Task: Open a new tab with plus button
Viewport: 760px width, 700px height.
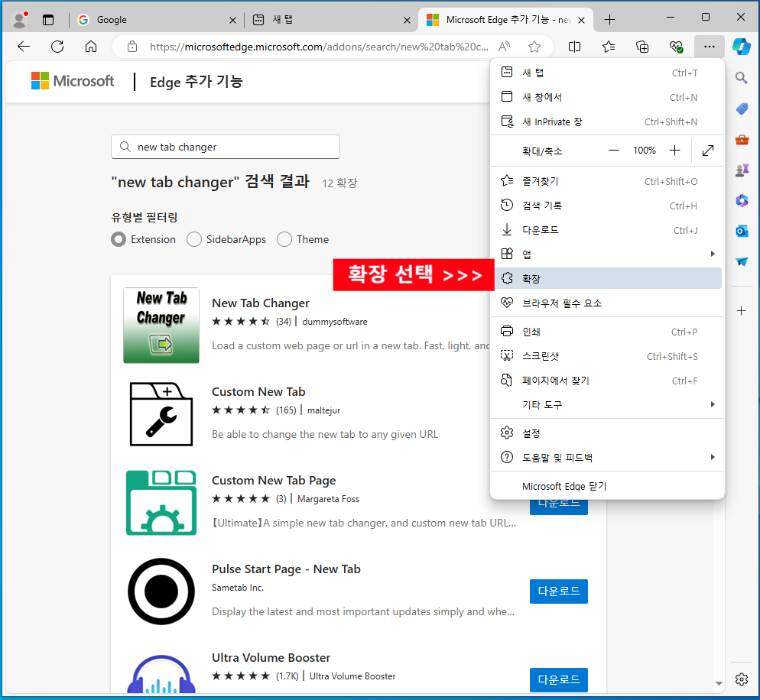Action: point(609,20)
